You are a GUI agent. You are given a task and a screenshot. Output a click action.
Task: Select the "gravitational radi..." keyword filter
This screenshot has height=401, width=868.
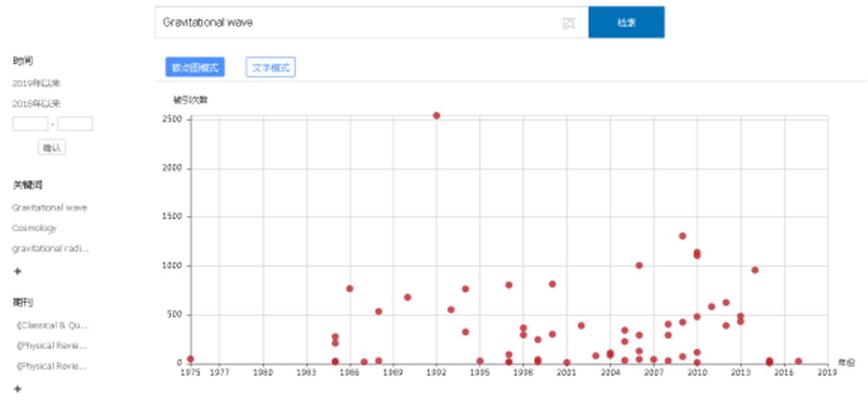click(x=50, y=248)
